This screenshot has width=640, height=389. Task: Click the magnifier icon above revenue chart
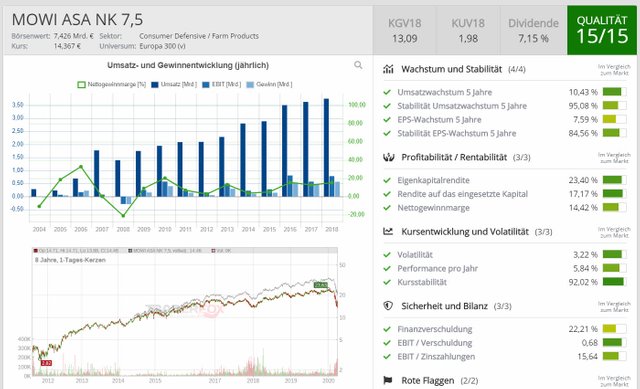point(358,65)
